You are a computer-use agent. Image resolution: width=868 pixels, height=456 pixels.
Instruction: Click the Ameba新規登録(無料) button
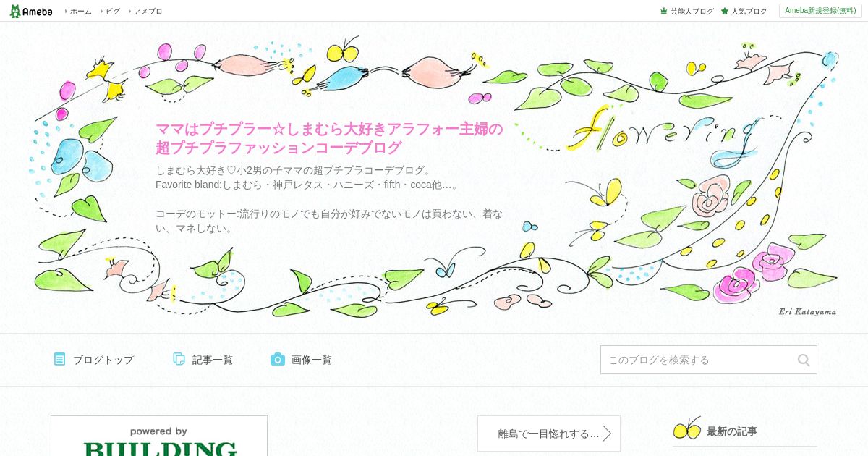820,11
